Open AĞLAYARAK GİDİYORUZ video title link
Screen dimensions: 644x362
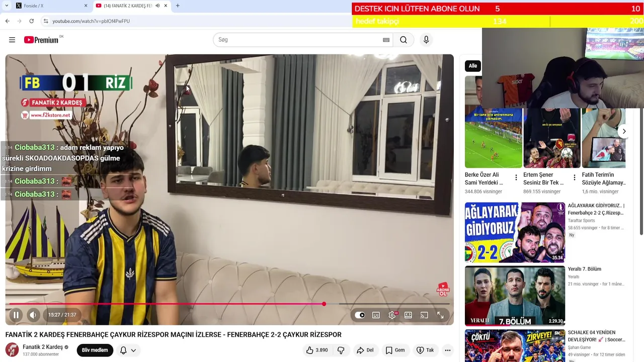click(x=596, y=209)
